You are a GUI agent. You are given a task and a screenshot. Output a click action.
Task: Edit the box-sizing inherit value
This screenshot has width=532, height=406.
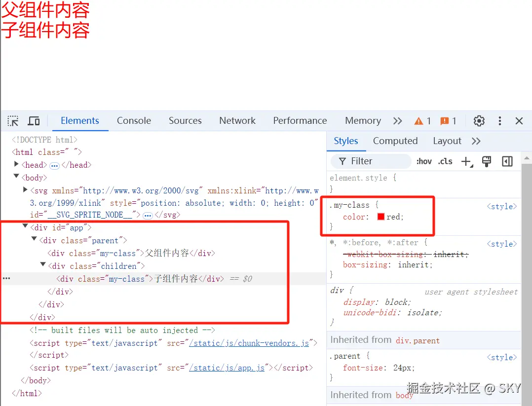click(x=413, y=264)
